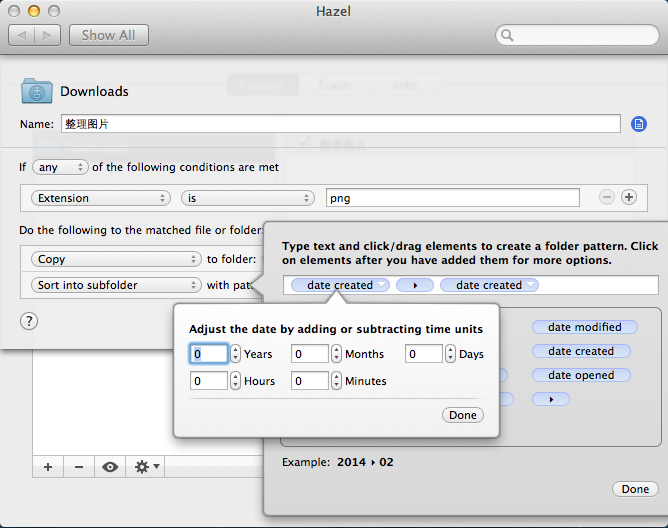Click the Minutes value field

pyautogui.click(x=310, y=381)
